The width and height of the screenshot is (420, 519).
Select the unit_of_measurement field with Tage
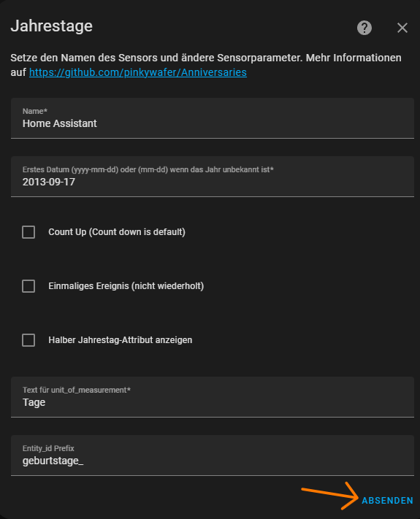point(213,397)
